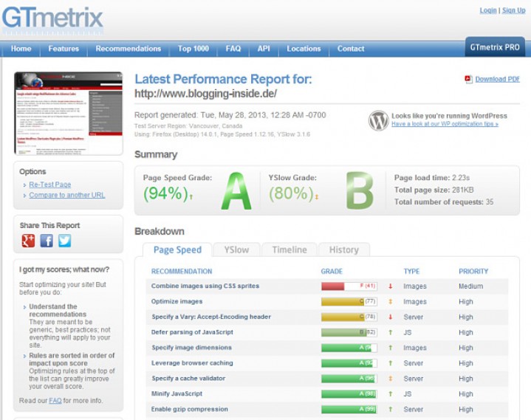Expand Combine images using CSS sprites recommendation

pyautogui.click(x=205, y=286)
